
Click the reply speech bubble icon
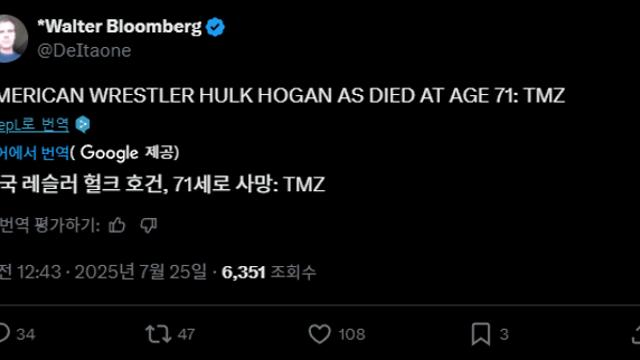(x=4, y=333)
